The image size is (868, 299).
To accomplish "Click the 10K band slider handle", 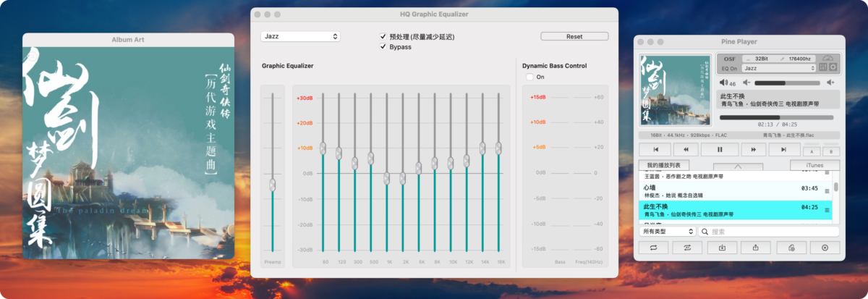I will (451, 164).
